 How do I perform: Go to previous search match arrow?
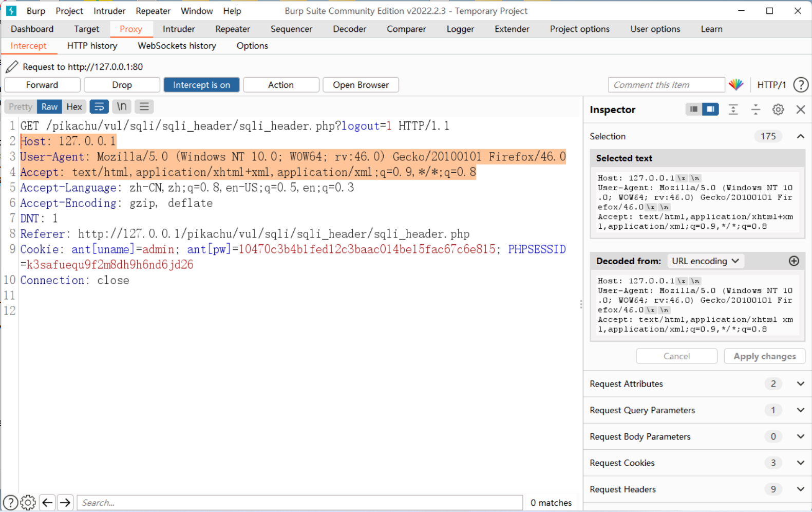coord(47,502)
